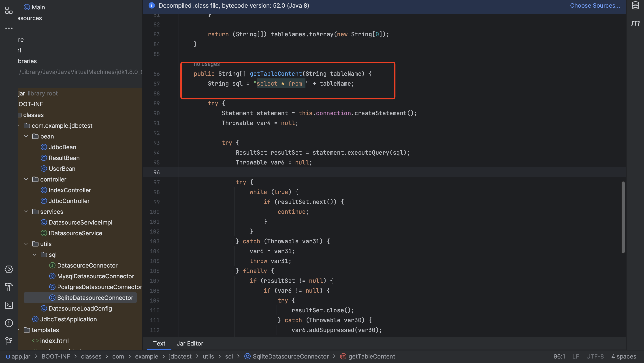Select the Main class icon
This screenshot has width=644, height=363.
tap(27, 7)
